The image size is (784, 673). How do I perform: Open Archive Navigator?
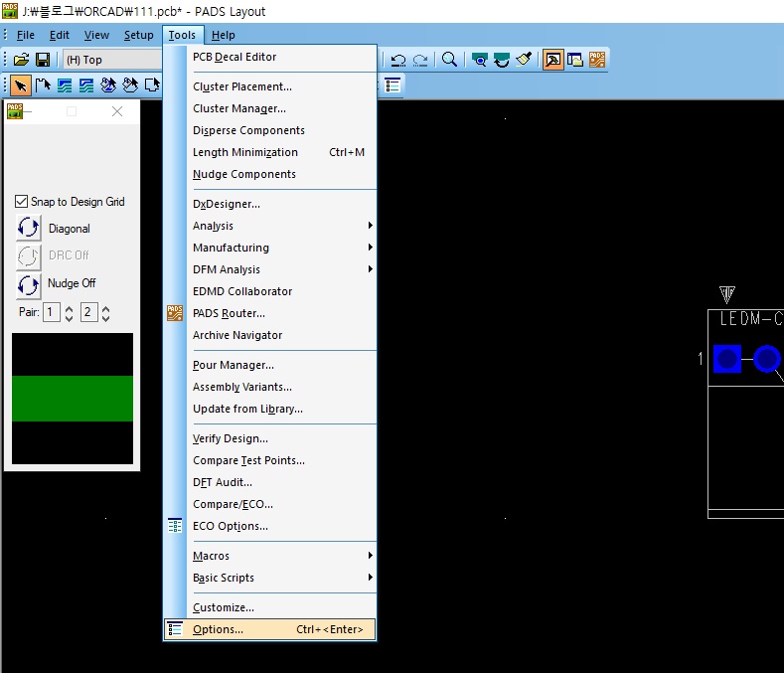point(283,335)
